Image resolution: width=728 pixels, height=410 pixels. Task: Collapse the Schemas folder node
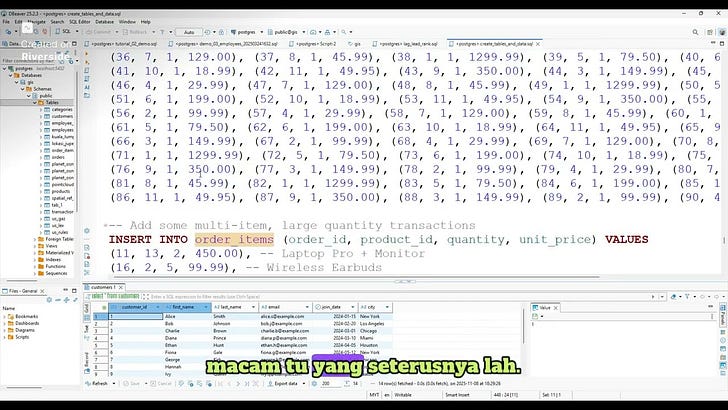[x=22, y=89]
